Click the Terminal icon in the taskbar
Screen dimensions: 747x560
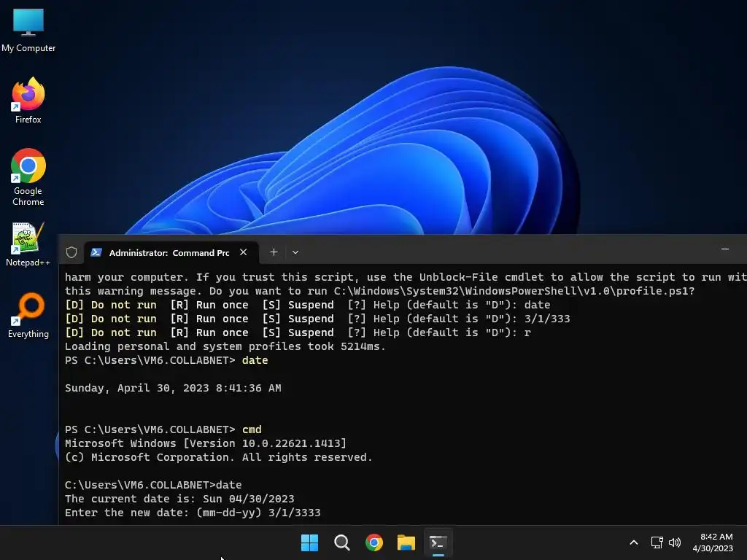[438, 542]
